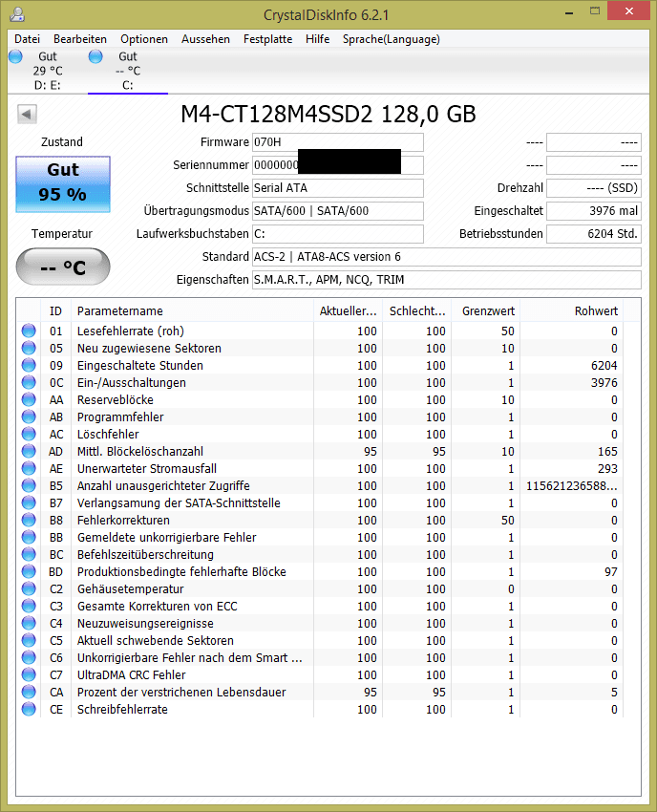Click status icon for Prozent der verstrichenen Lebensdauer
The height and width of the screenshot is (812, 657).
pos(29,692)
